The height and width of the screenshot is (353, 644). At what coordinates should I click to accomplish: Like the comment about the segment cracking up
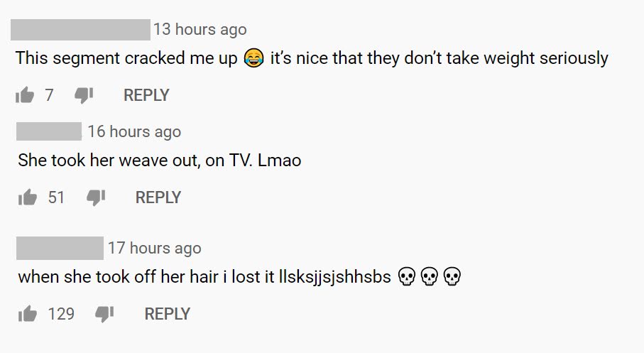point(25,95)
